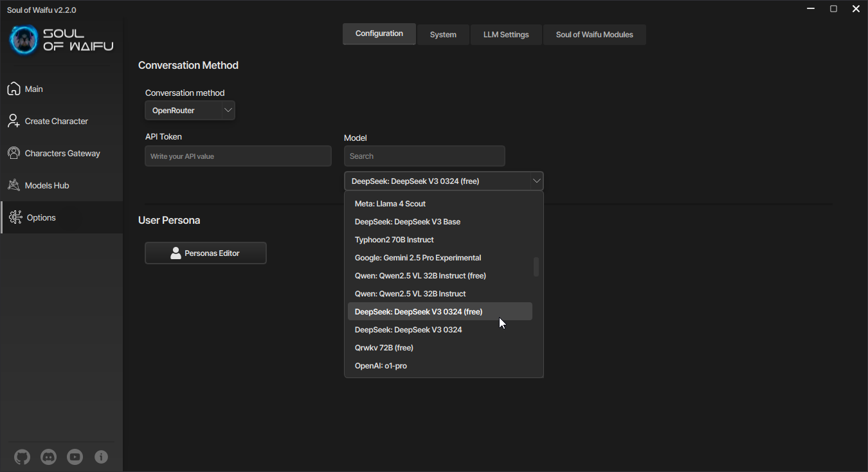Switch to the LLM Settings tab
The height and width of the screenshot is (472, 868).
tap(506, 35)
